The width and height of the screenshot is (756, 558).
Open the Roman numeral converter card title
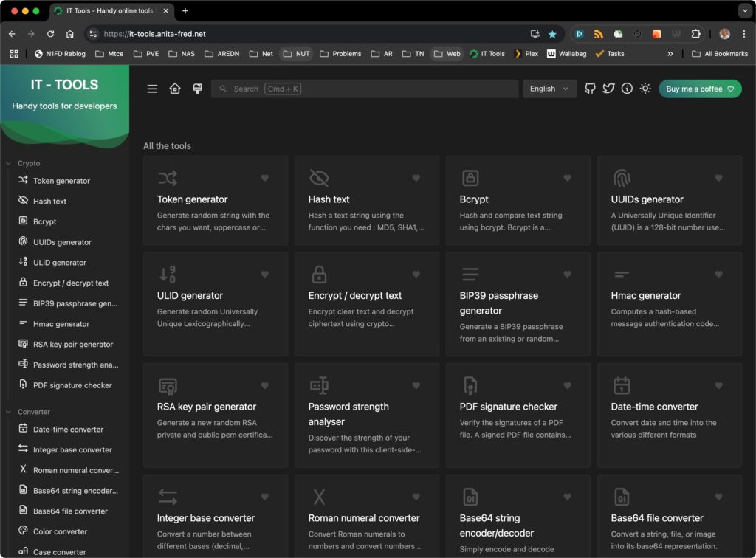click(364, 518)
